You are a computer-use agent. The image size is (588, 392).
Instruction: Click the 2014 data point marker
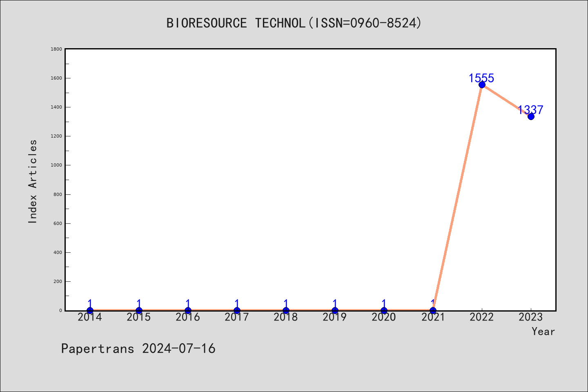click(x=90, y=311)
